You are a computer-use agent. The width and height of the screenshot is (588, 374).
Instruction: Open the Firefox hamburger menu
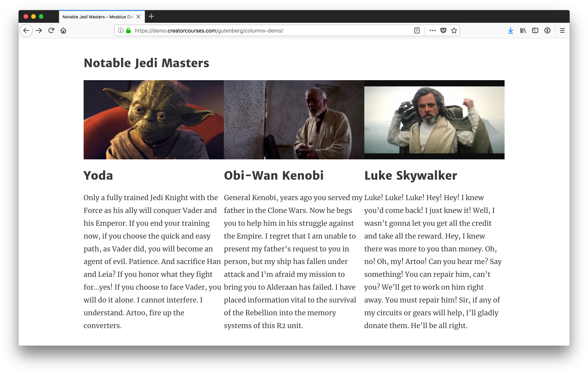pyautogui.click(x=562, y=31)
